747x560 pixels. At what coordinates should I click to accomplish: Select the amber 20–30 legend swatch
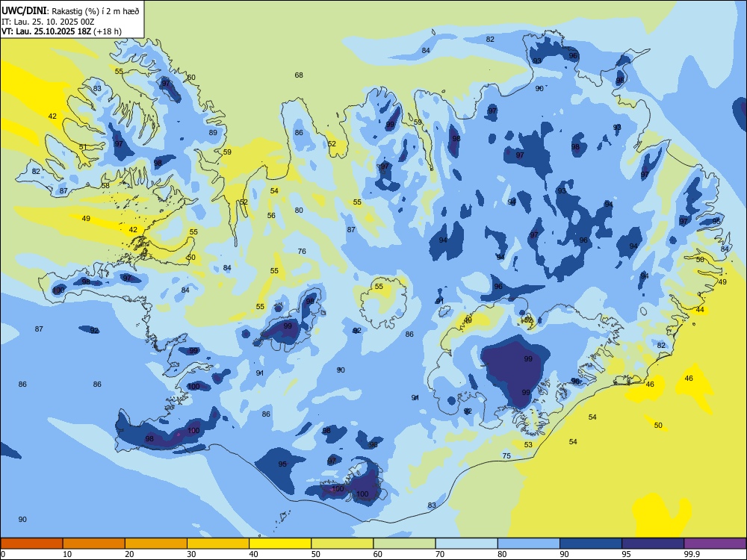[x=156, y=544]
